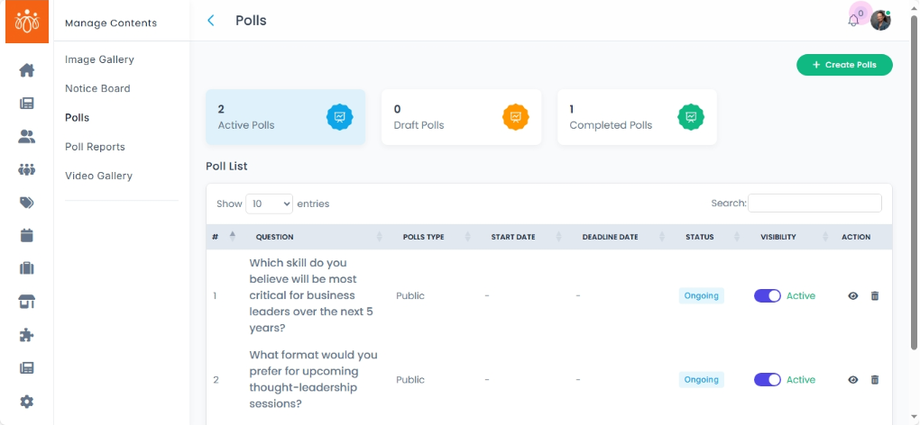This screenshot has height=425, width=920.
Task: Click the Create Polls button
Action: click(x=844, y=65)
